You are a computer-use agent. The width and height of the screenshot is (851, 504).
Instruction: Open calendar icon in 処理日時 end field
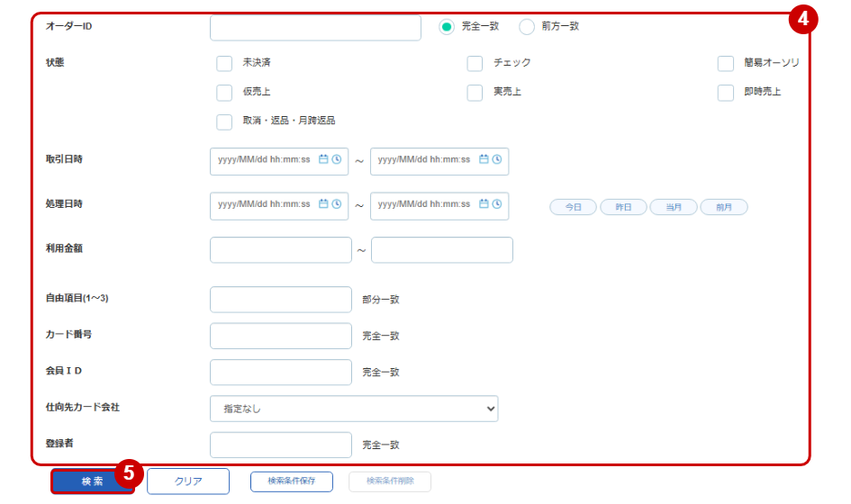(484, 204)
